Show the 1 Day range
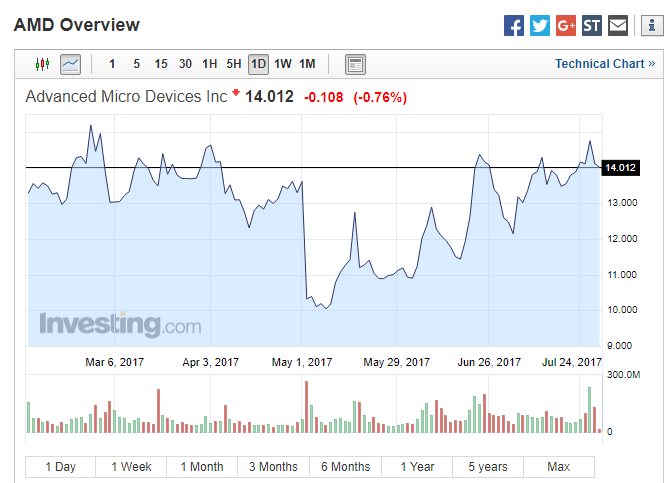Screen dimensions: 671x483 pyautogui.click(x=60, y=467)
